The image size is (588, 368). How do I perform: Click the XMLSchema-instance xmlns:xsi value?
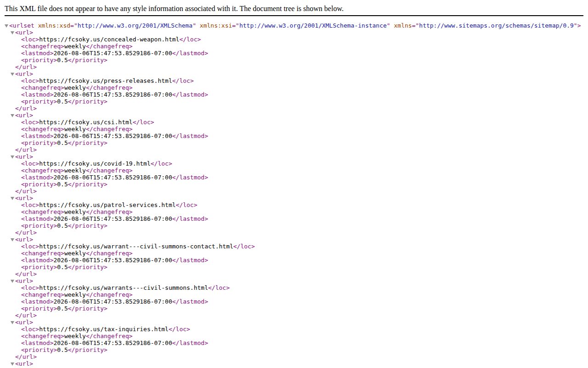tap(313, 26)
